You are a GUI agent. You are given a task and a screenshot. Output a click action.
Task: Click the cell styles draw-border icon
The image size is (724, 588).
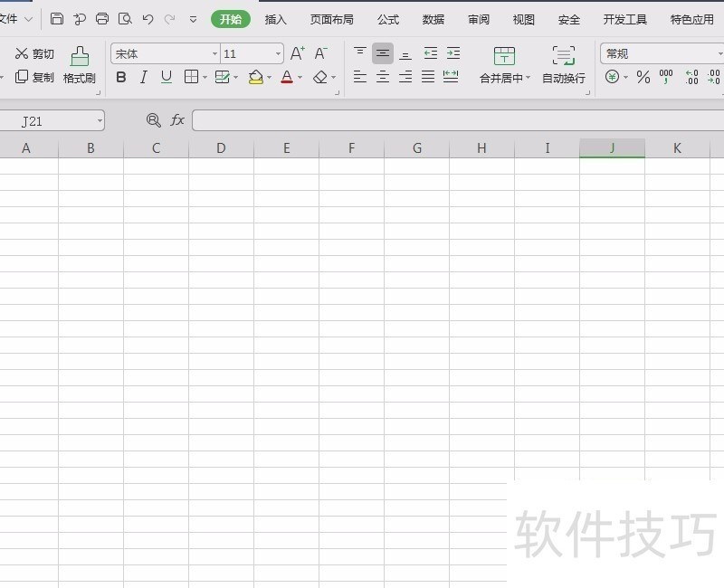pos(223,77)
